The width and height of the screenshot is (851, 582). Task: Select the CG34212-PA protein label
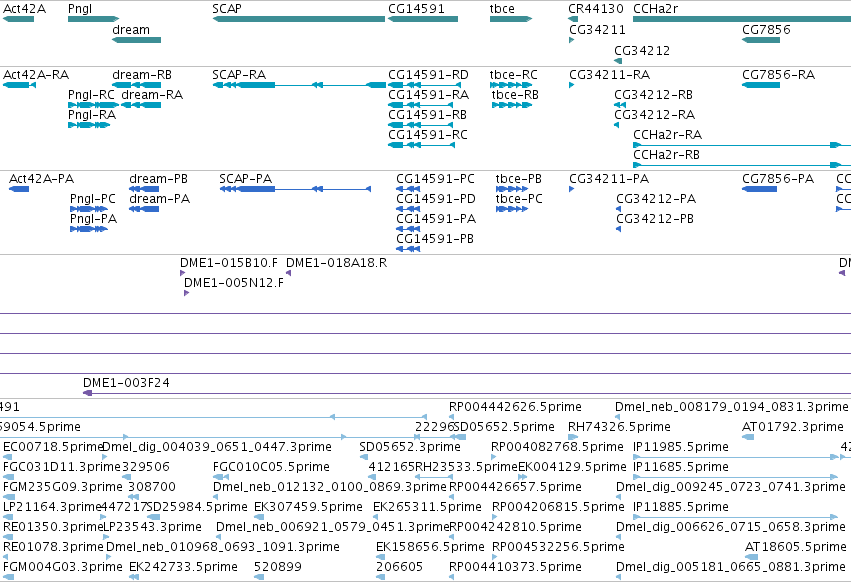(x=656, y=199)
